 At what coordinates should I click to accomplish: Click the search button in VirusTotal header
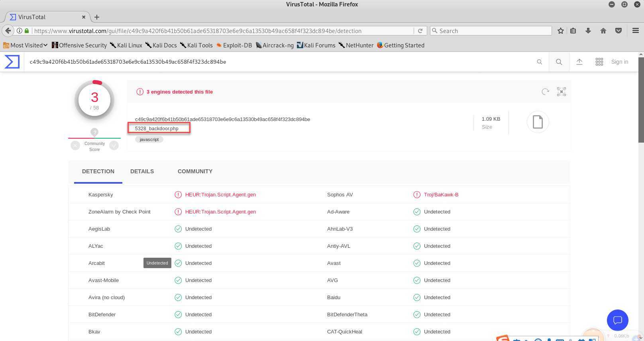tap(559, 62)
